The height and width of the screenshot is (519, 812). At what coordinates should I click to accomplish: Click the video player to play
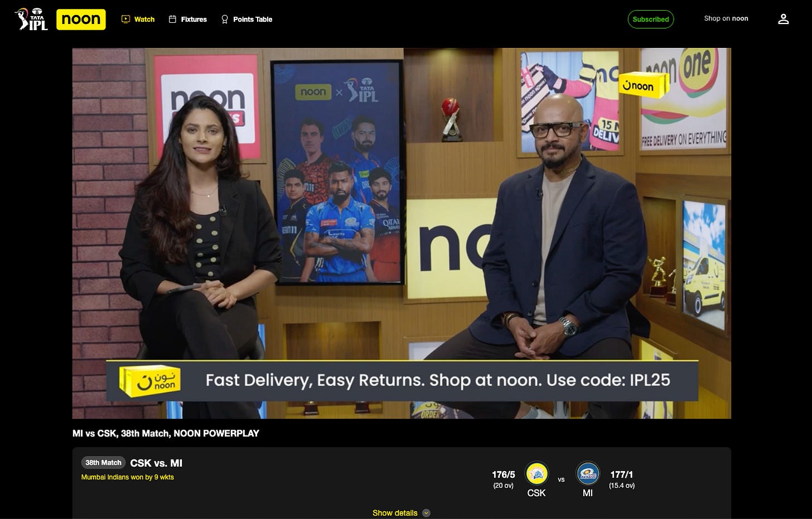(x=402, y=233)
